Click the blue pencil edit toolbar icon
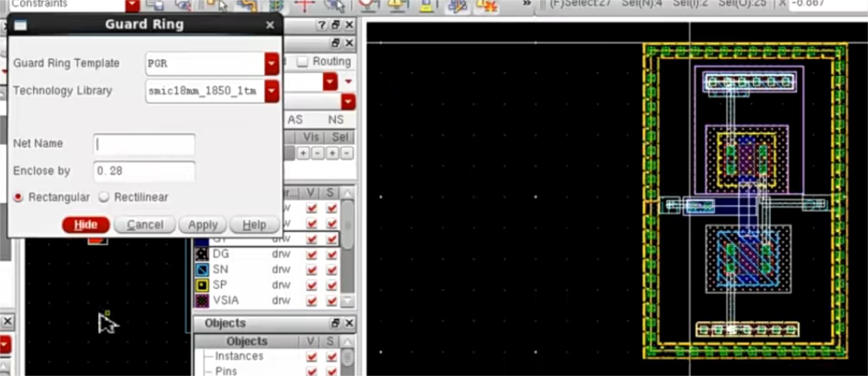Screen dimensions: 868x376 457,5
